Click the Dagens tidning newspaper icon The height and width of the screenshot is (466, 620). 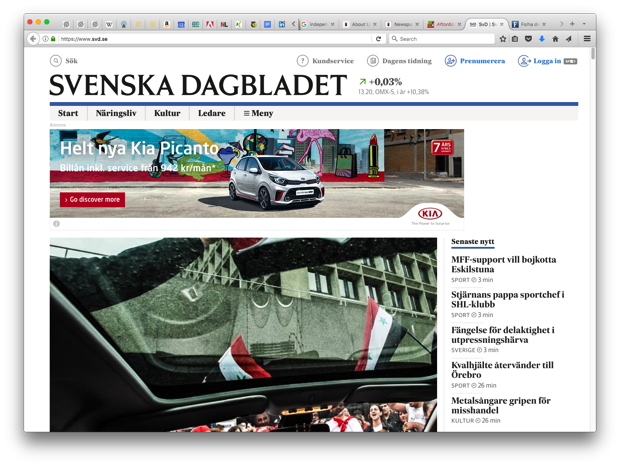pos(372,61)
